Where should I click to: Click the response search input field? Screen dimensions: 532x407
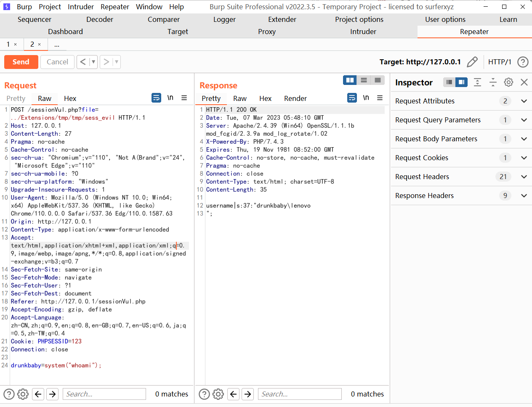coord(299,394)
